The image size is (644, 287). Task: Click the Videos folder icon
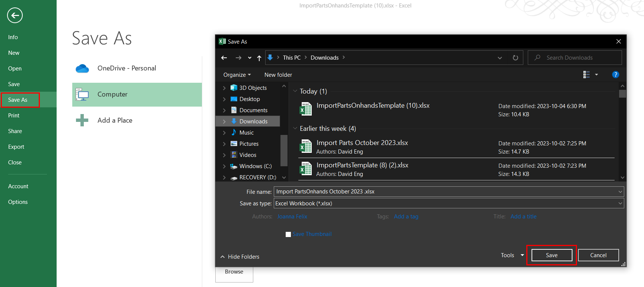pyautogui.click(x=234, y=155)
